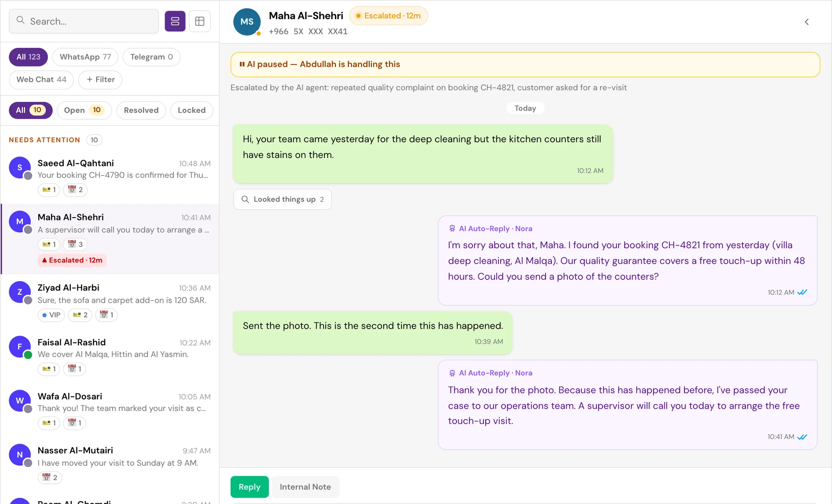Open calendar badge on Saeed Al-Qahtani row
The width and height of the screenshot is (832, 504).
[x=75, y=190]
